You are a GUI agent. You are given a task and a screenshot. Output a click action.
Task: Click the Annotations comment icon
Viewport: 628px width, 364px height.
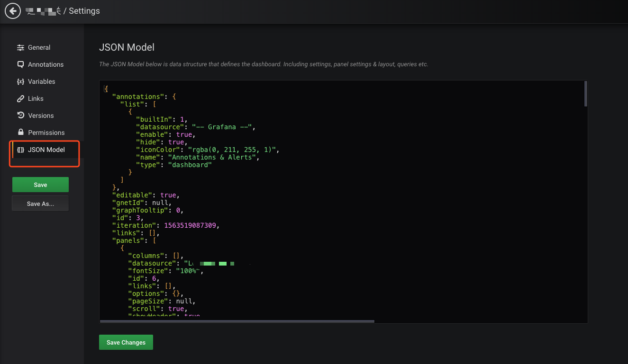(x=20, y=64)
